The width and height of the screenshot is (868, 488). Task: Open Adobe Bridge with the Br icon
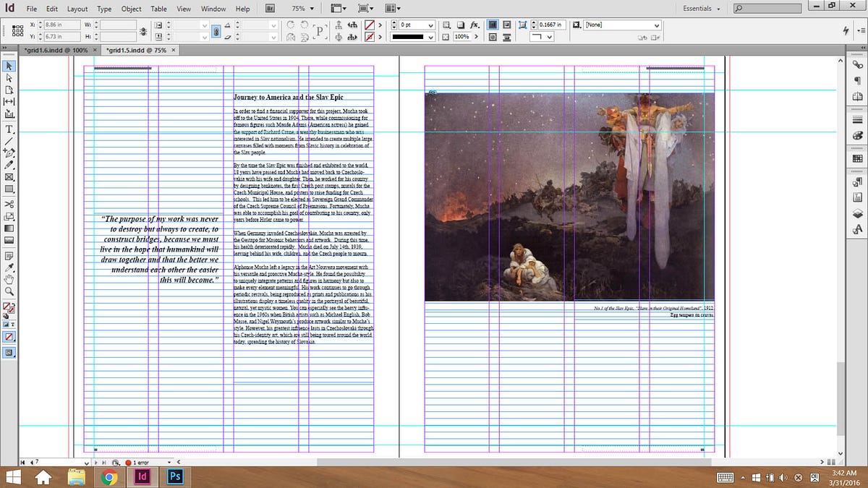coord(270,9)
